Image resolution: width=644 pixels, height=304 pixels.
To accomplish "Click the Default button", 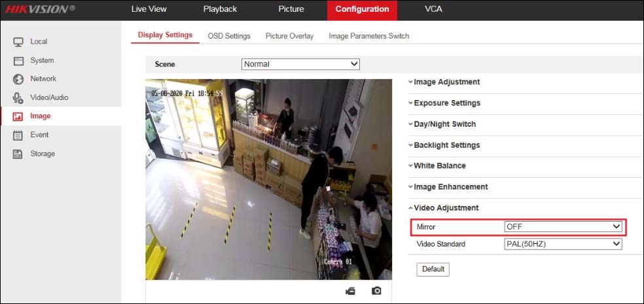I will tap(433, 269).
